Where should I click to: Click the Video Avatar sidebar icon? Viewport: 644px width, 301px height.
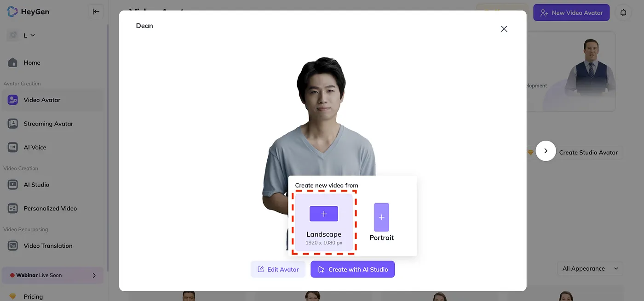point(13,100)
